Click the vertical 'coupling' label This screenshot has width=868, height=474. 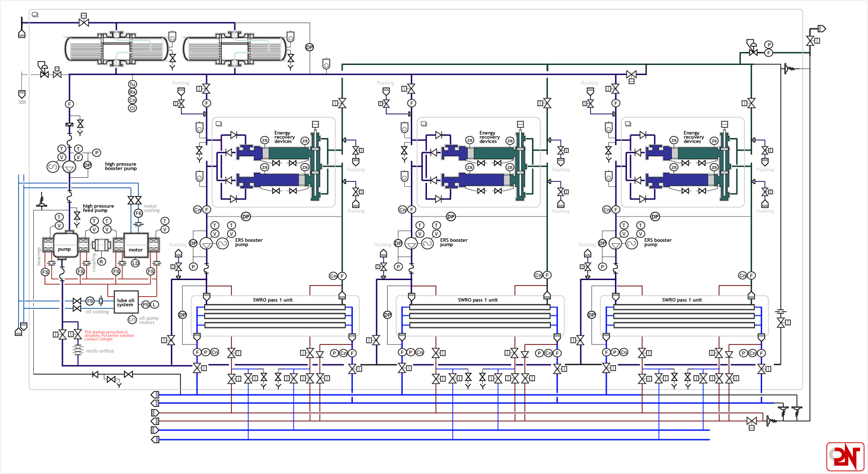tap(94, 262)
